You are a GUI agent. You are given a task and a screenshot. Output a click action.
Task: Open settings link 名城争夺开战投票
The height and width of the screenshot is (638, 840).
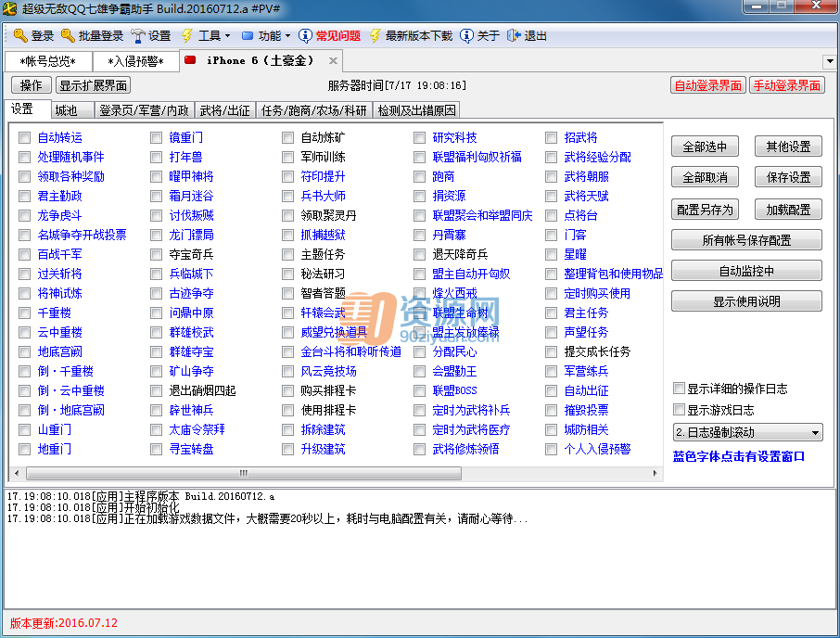tap(82, 236)
